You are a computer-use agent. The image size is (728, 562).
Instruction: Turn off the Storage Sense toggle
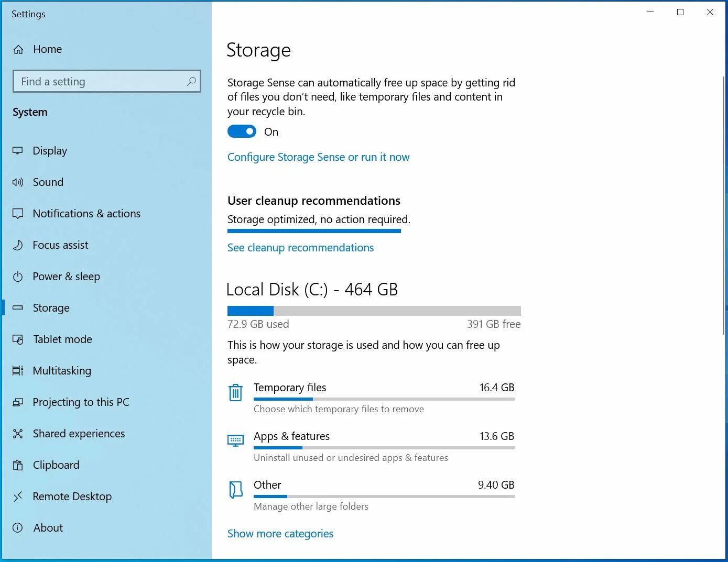[x=242, y=131]
